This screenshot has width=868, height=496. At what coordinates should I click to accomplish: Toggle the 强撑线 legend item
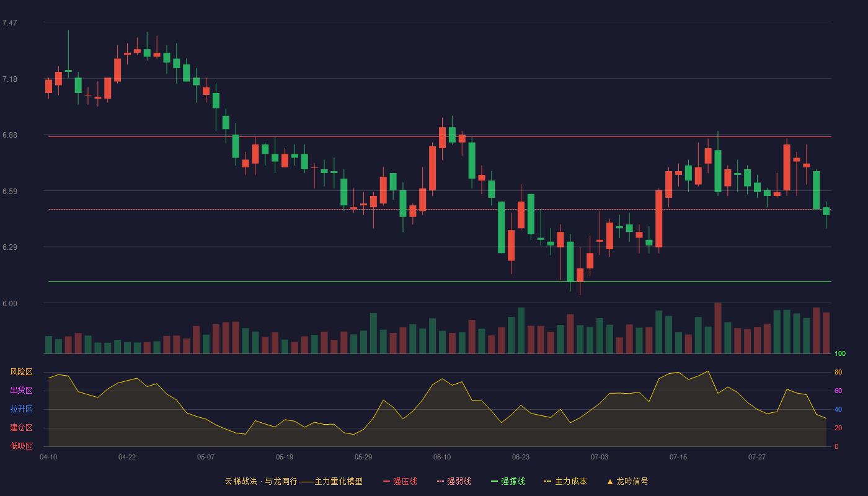pyautogui.click(x=508, y=481)
